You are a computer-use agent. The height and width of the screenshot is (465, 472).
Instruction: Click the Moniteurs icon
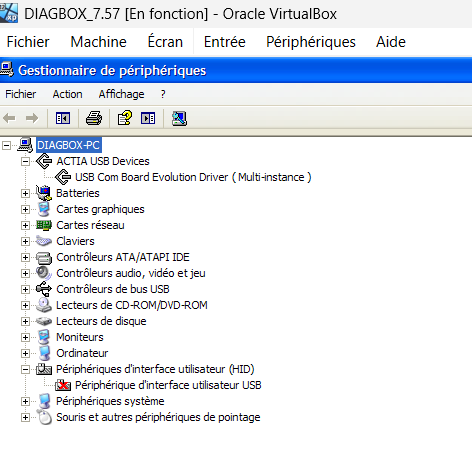point(44,337)
